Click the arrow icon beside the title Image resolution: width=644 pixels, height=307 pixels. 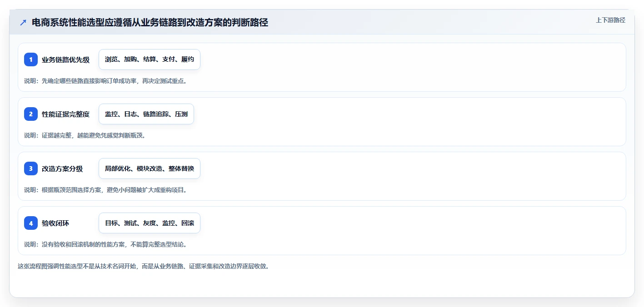coord(23,23)
